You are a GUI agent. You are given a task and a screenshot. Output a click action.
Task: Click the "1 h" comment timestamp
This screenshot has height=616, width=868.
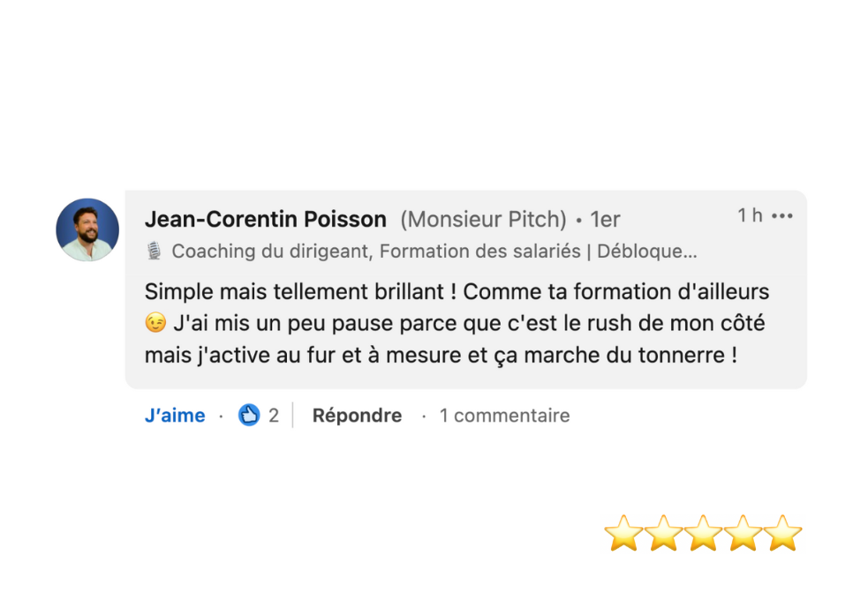(750, 216)
